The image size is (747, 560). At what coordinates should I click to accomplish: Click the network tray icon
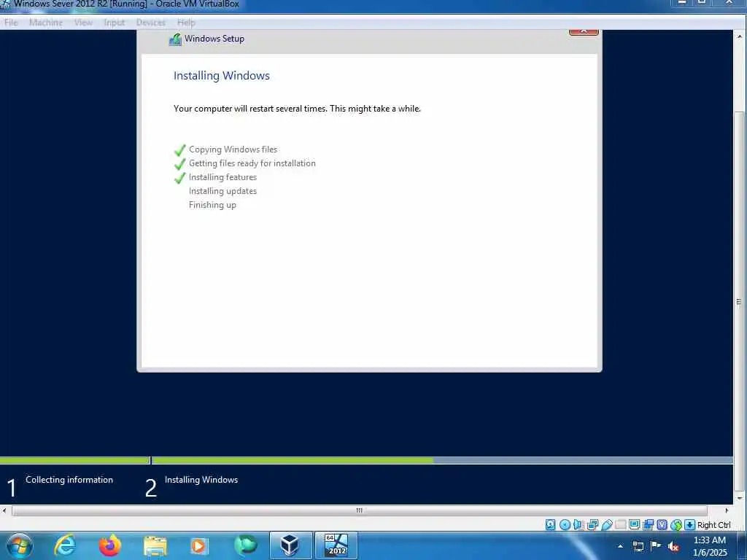pos(638,546)
